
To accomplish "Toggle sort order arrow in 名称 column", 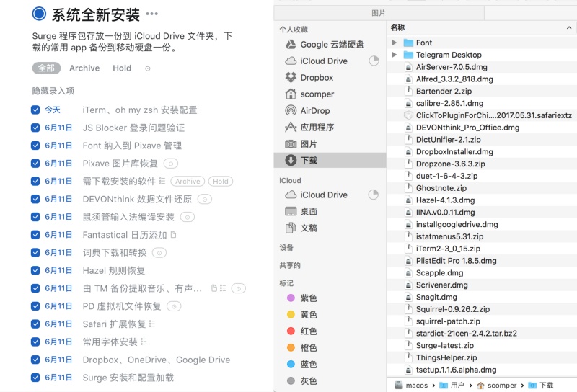I will pos(569,28).
